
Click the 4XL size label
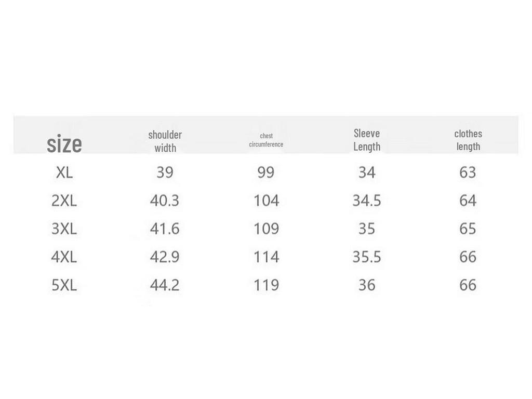64,257
